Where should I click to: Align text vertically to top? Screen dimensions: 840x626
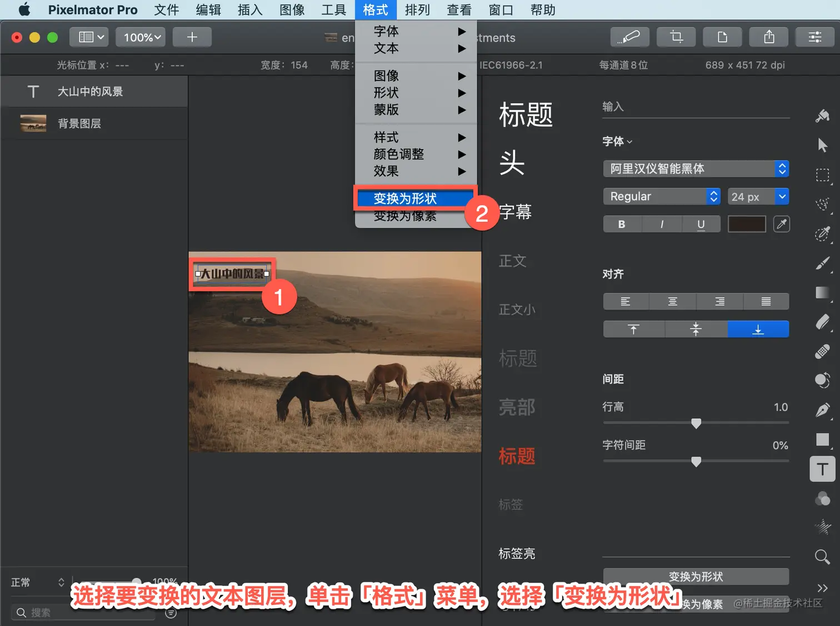click(634, 329)
